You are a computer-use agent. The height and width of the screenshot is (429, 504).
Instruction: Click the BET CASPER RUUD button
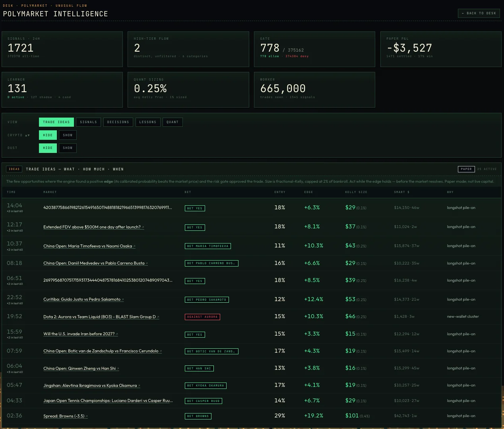click(204, 401)
